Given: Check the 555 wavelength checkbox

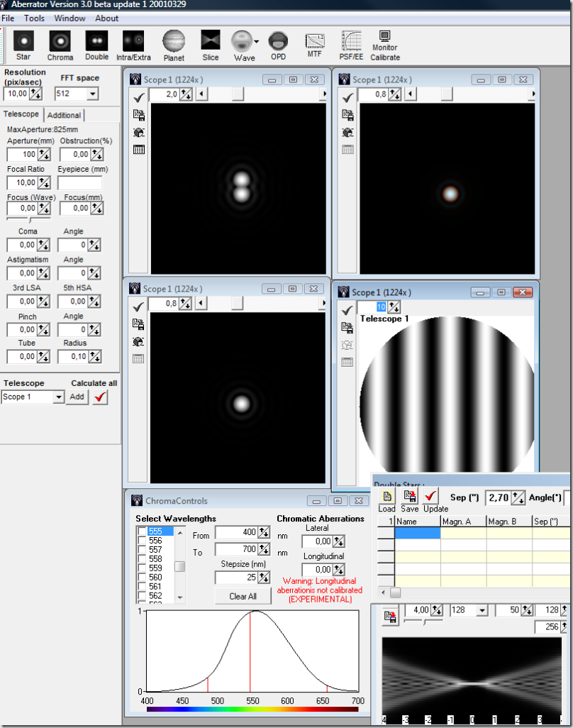Looking at the screenshot, I should click(x=143, y=531).
